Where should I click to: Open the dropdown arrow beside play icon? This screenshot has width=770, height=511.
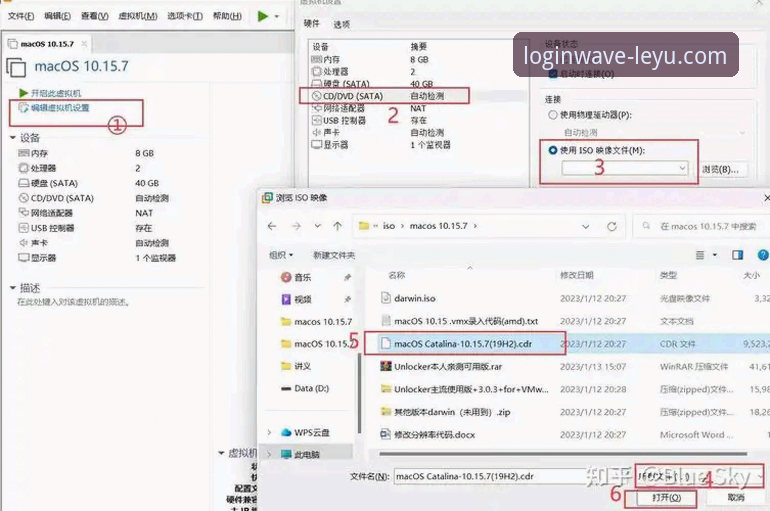pos(276,17)
